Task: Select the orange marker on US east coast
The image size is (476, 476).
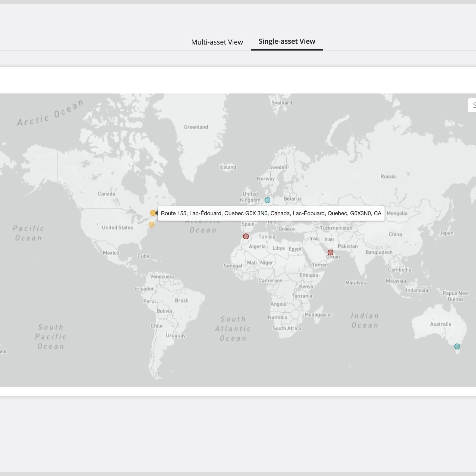Action: [x=151, y=225]
